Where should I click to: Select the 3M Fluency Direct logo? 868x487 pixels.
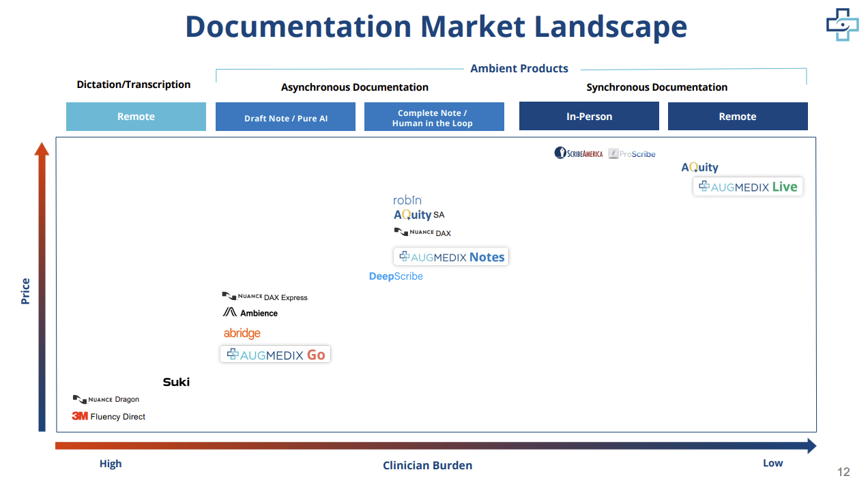108,416
